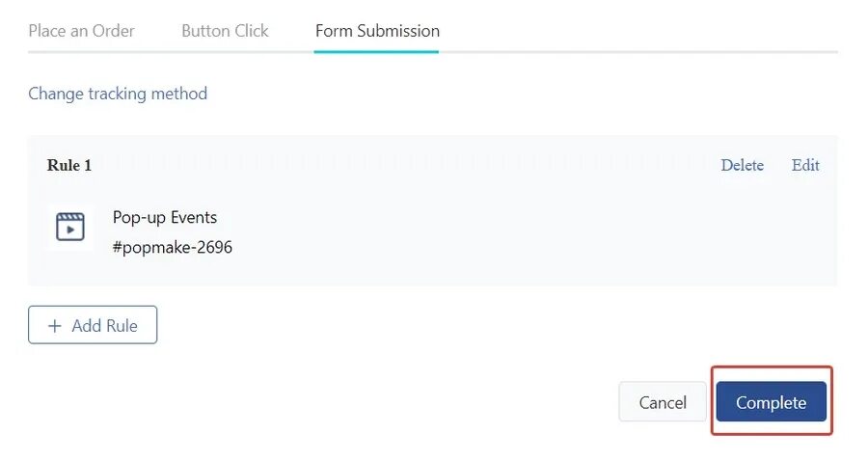Viewport: 868px width, 461px height.
Task: Click the Pop-up Events clapperboard icon
Action: (x=70, y=227)
